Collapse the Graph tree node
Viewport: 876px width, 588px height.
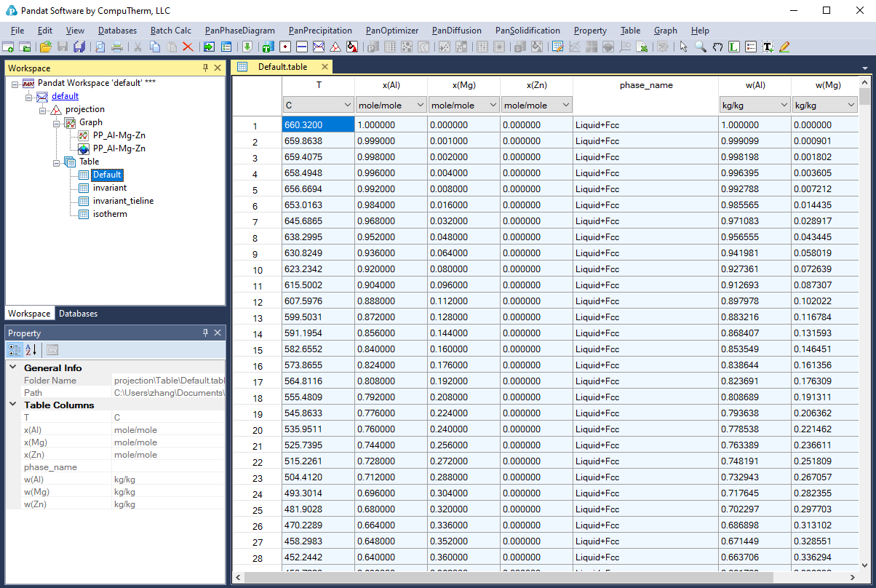57,122
